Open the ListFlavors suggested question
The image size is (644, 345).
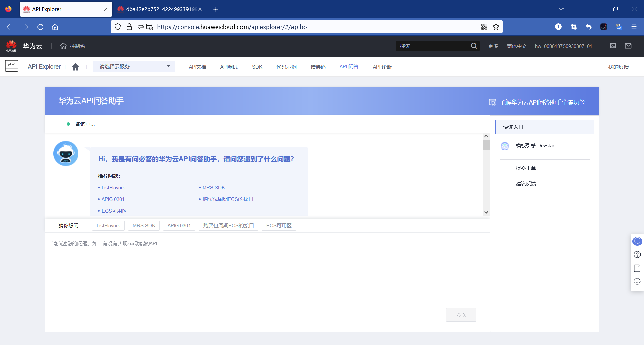113,187
